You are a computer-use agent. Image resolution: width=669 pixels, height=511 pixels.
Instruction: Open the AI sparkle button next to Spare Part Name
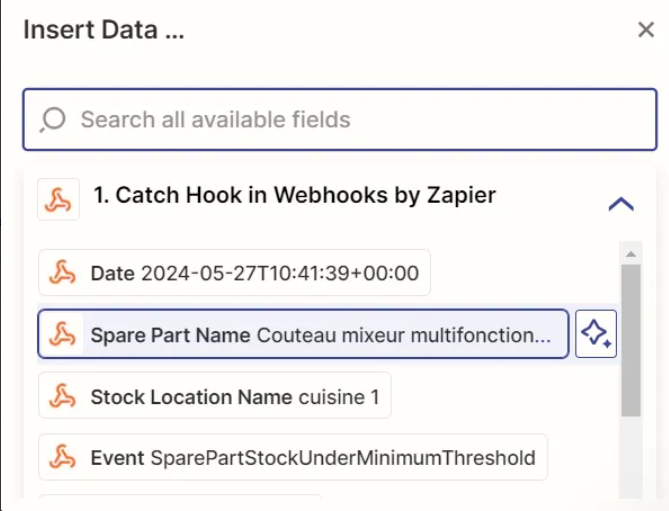(596, 334)
